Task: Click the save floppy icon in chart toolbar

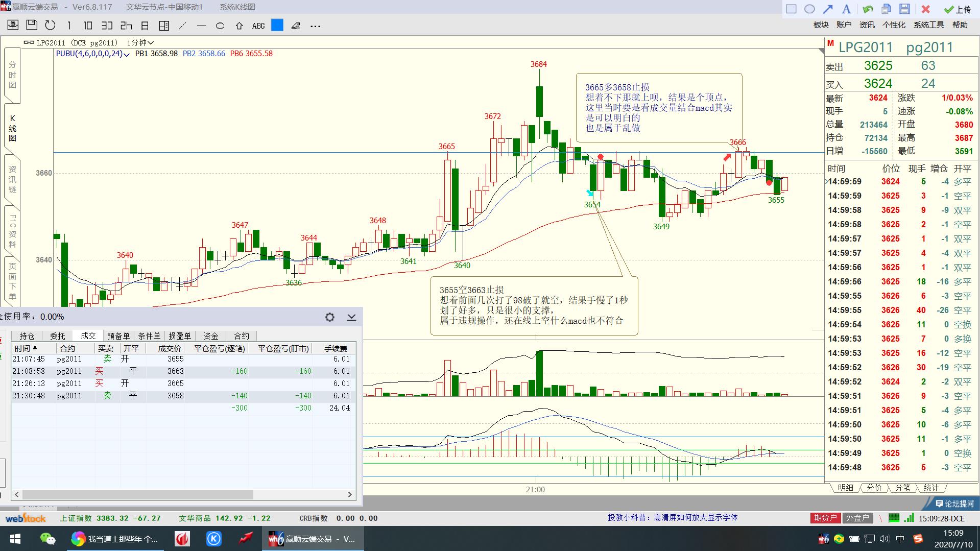Action: 32,25
